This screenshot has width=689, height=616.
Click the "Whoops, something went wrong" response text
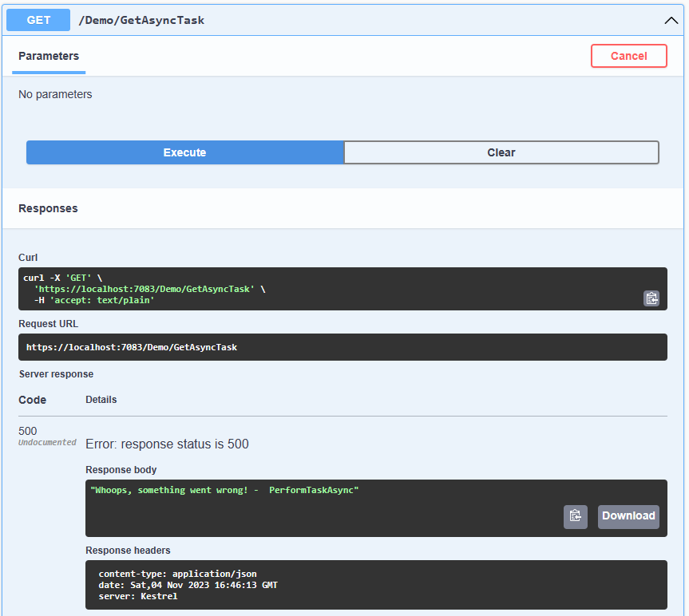pyautogui.click(x=224, y=490)
